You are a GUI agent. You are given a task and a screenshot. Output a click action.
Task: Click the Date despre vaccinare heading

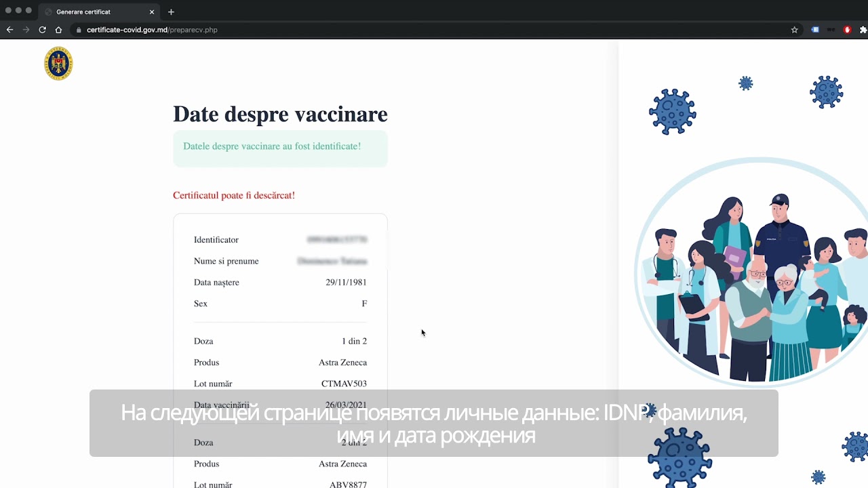tap(280, 114)
